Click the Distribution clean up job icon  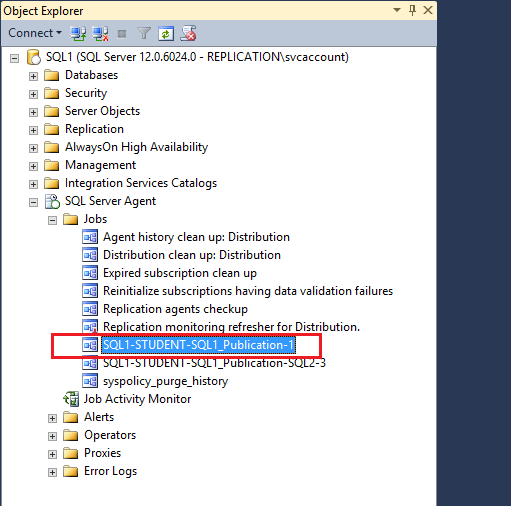click(90, 255)
